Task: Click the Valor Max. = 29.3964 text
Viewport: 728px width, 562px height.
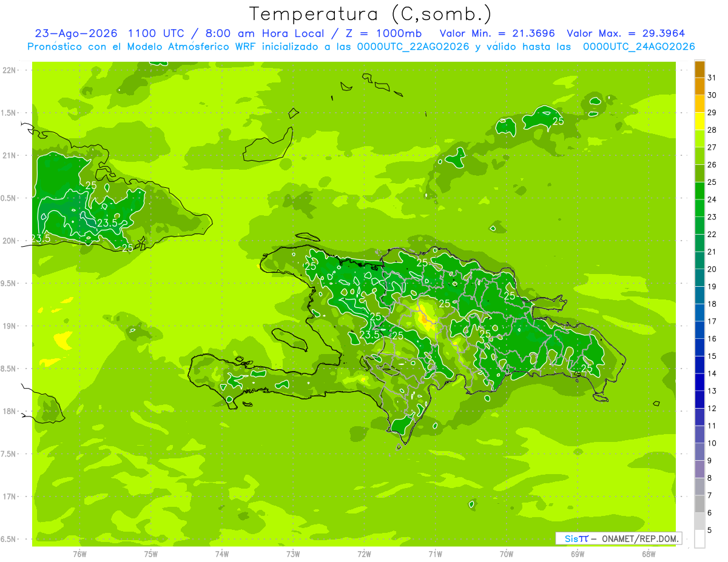Action: 626,33
